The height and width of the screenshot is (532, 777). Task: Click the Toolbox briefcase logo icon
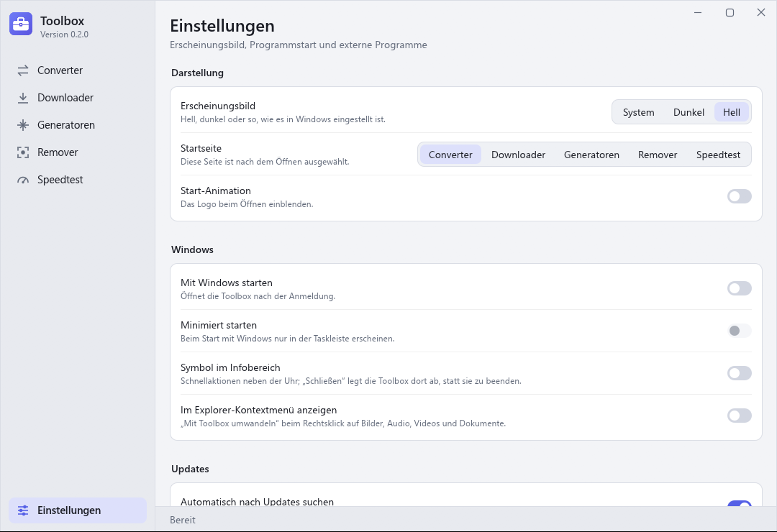(21, 24)
